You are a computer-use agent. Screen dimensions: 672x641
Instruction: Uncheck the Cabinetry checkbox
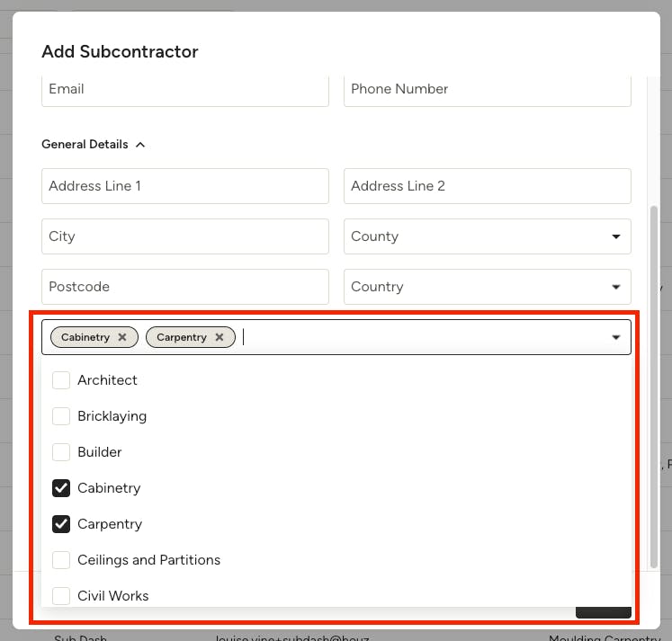(61, 488)
